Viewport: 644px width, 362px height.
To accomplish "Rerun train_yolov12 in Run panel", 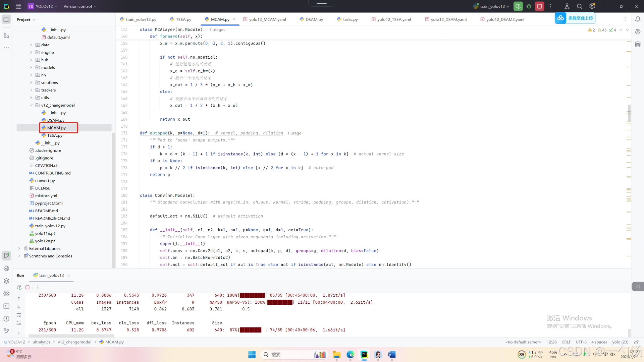I will click(x=19, y=287).
